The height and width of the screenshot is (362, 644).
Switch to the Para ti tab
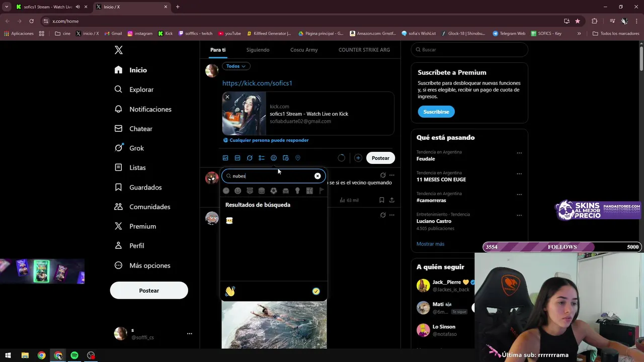click(x=218, y=50)
